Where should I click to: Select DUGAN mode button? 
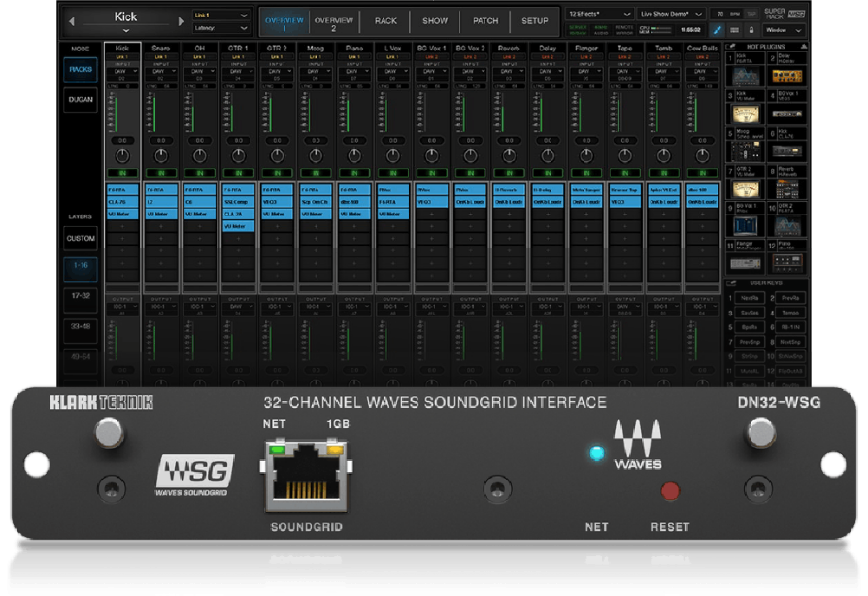click(81, 100)
